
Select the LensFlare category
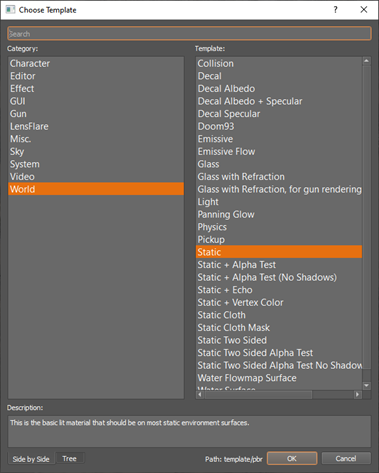96,126
